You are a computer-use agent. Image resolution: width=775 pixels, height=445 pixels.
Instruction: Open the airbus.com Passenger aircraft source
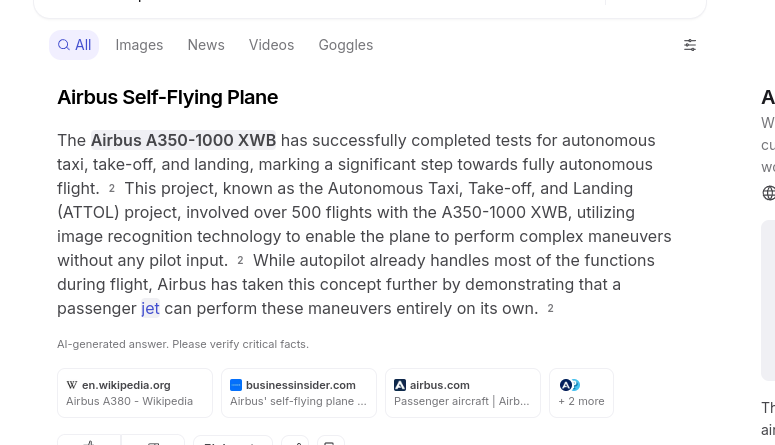(x=463, y=393)
